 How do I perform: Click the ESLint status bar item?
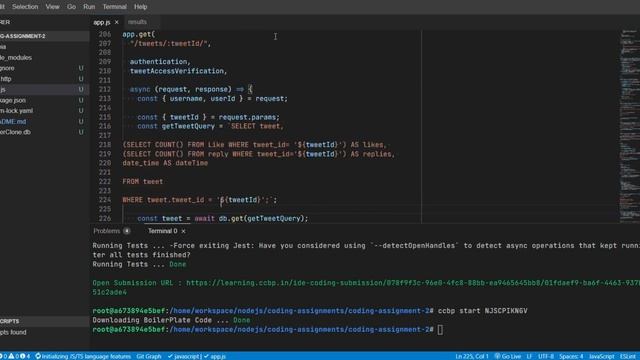(629, 356)
